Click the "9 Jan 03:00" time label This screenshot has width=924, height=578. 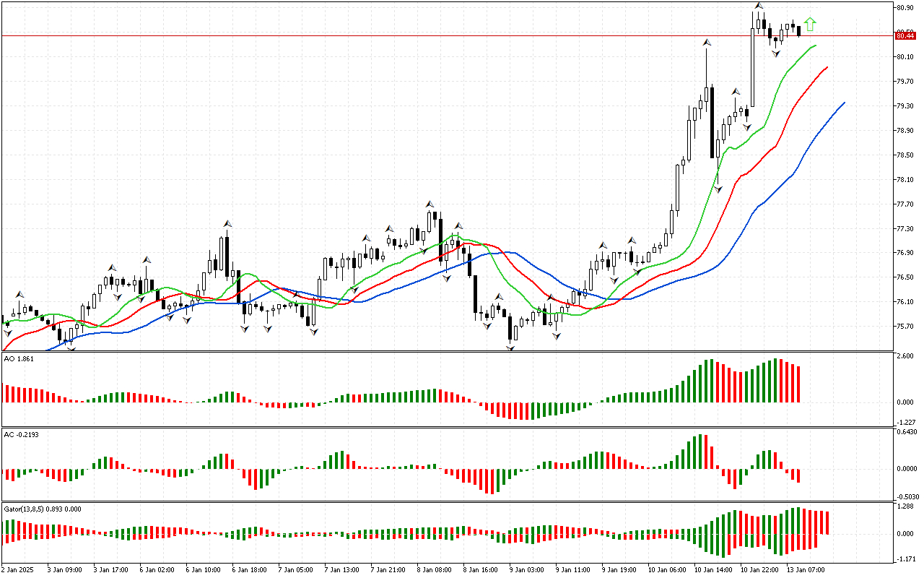coord(527,569)
